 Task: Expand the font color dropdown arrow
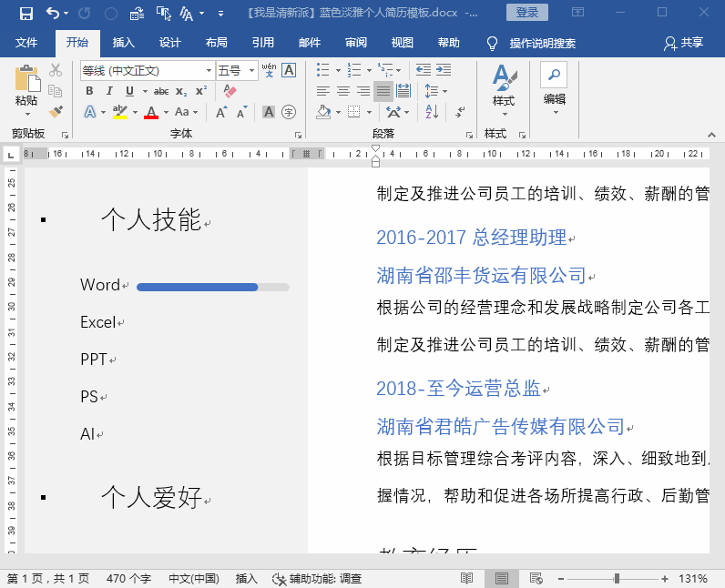tap(166, 112)
